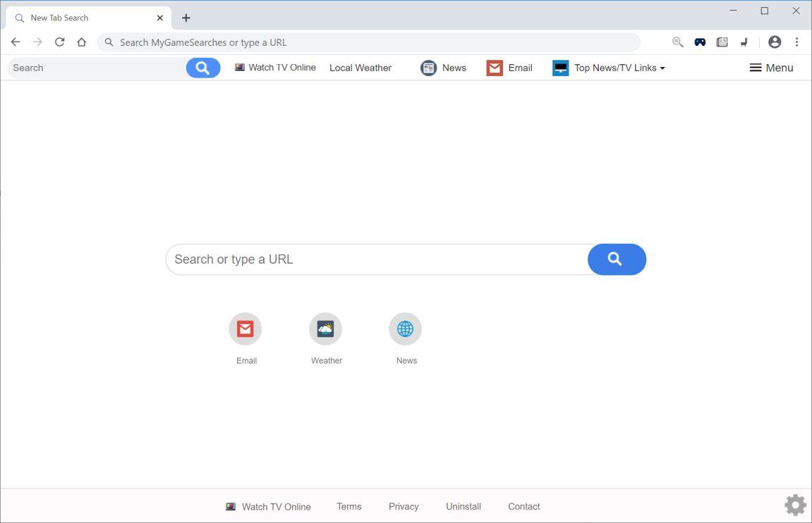
Task: Open the Local Weather link
Action: [x=360, y=68]
